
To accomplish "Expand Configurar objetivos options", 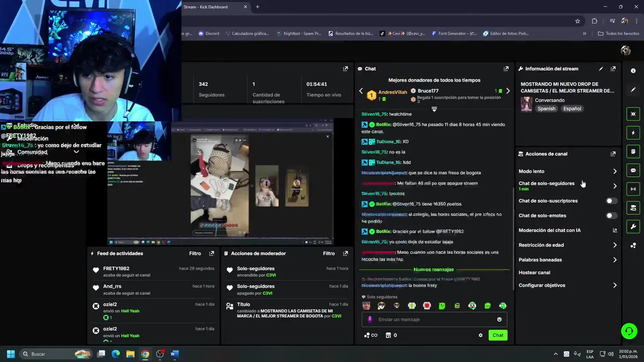I will [615, 286].
